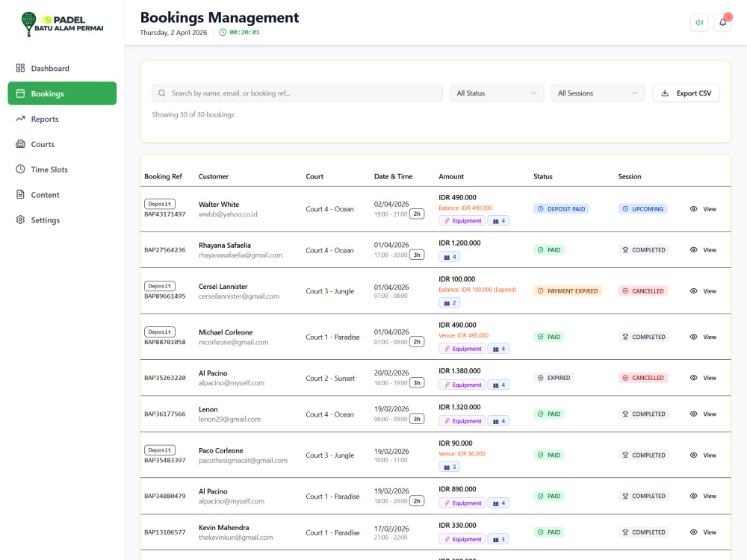Open Dashboard in sidebar
The image size is (747, 560).
[62, 68]
